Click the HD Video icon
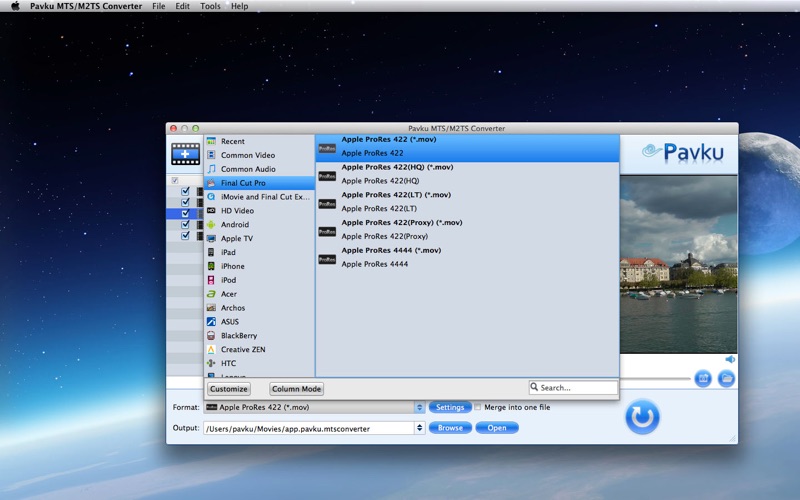The height and width of the screenshot is (500, 800). coord(211,210)
